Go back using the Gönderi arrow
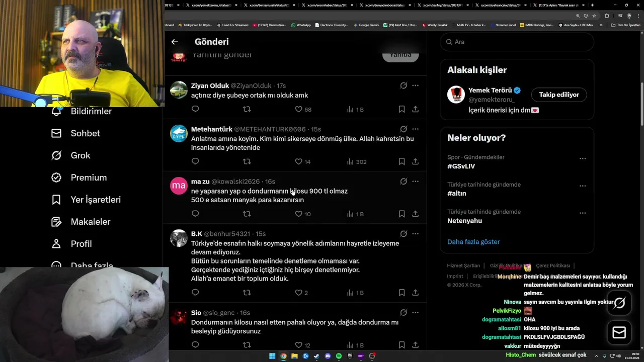Image resolution: width=644 pixels, height=362 pixels. pos(175,42)
